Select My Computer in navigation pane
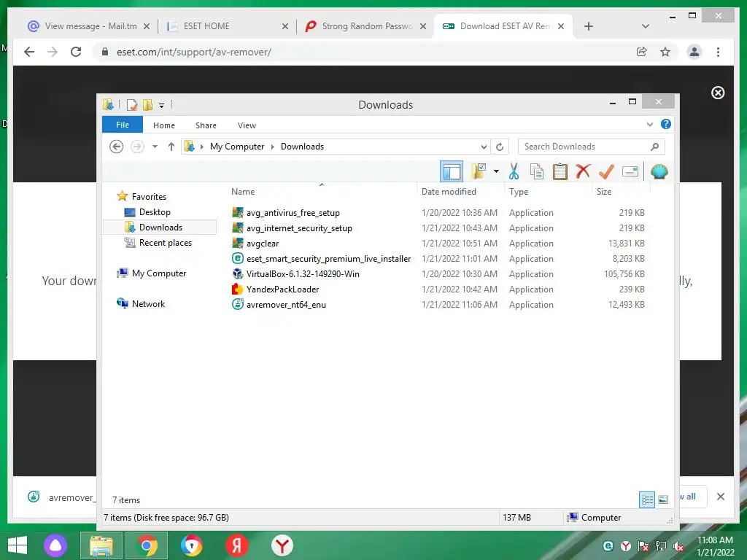 coord(158,273)
